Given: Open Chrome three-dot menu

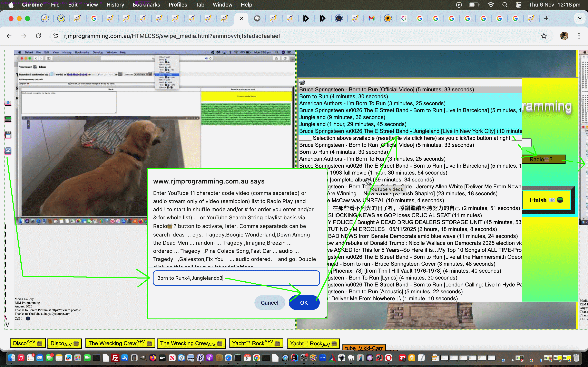Looking at the screenshot, I should pos(579,36).
